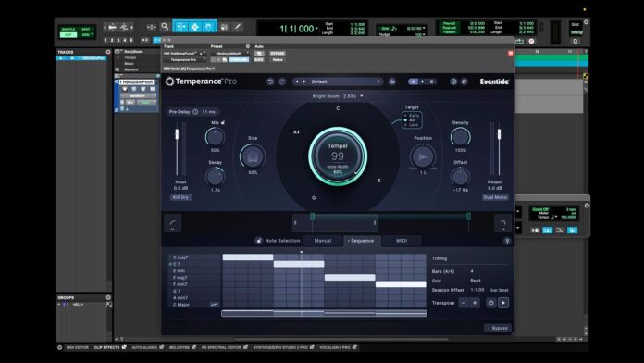The width and height of the screenshot is (644, 363).
Task: Click the tuning fork icon
Action: [507, 241]
